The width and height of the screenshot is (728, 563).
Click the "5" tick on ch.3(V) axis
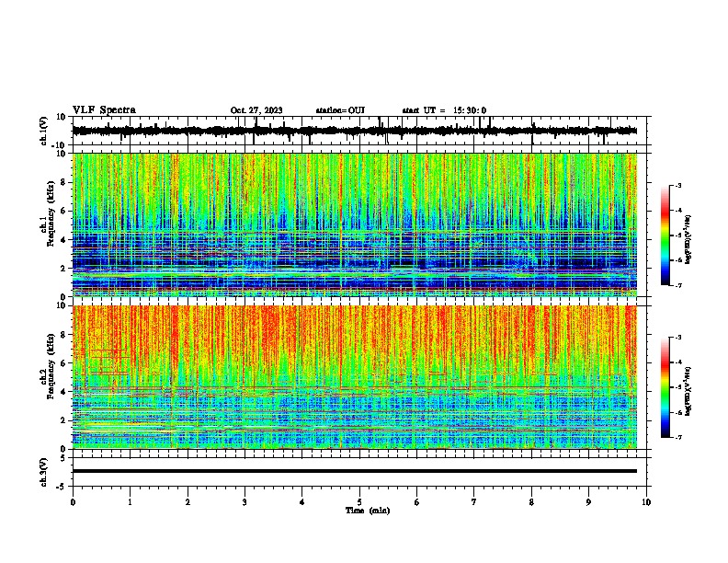pyautogui.click(x=63, y=457)
